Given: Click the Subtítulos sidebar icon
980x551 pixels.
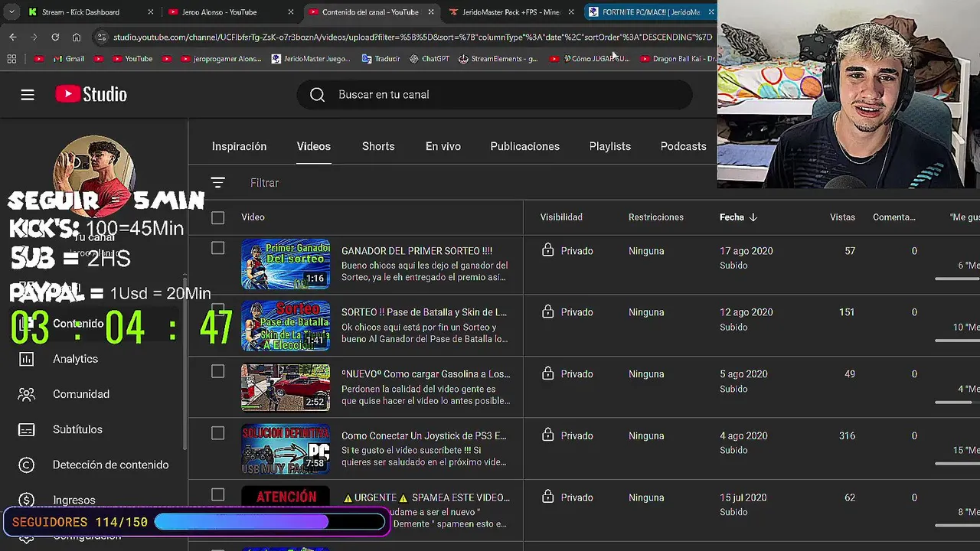Looking at the screenshot, I should (x=26, y=429).
